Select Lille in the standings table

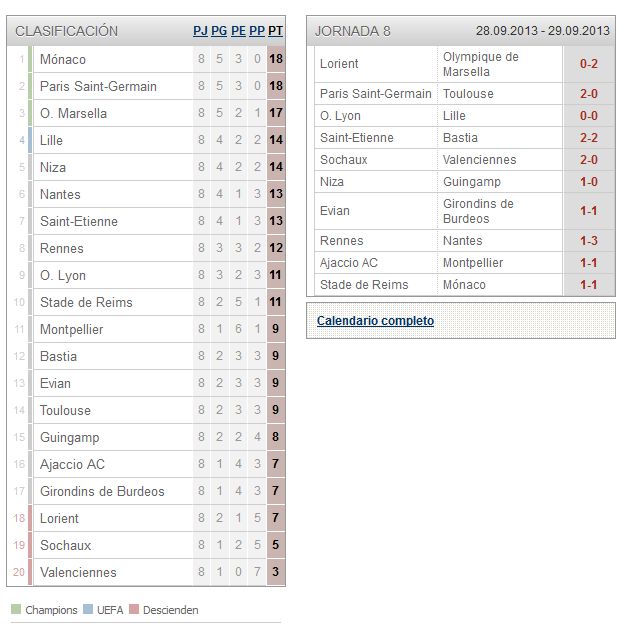(51, 140)
